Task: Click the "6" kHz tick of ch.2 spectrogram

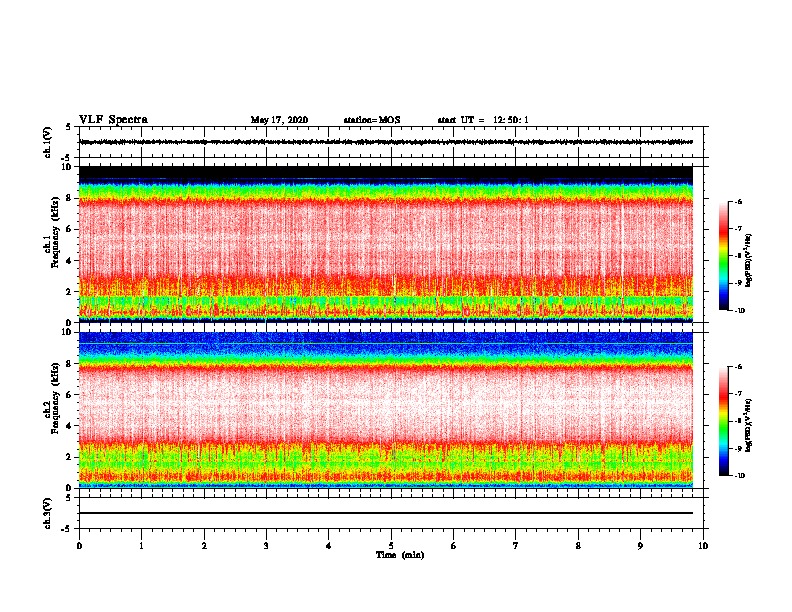Action: (69, 395)
